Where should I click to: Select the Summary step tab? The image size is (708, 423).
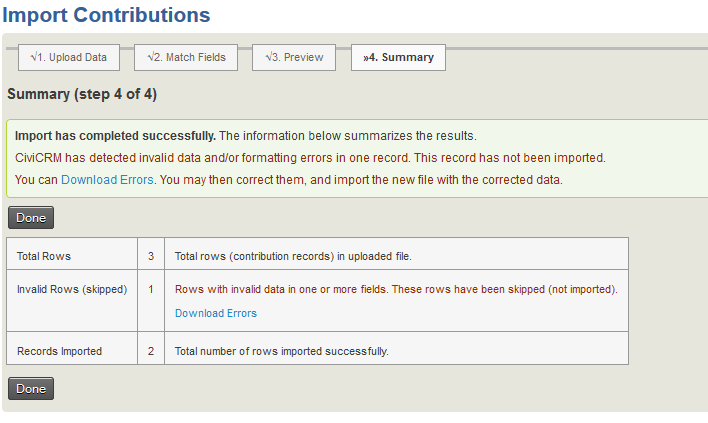click(398, 57)
